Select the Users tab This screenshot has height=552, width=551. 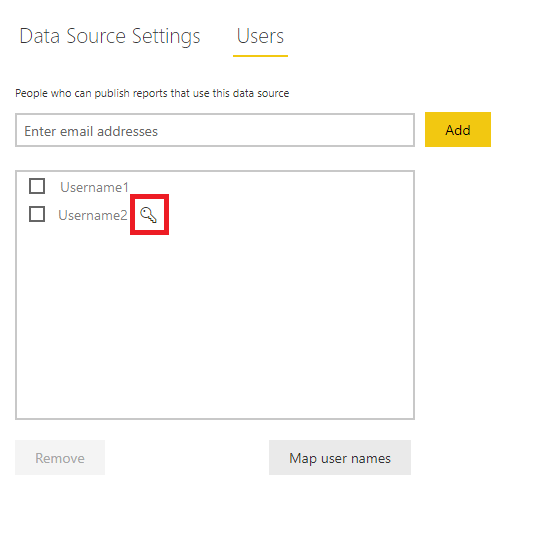tap(260, 36)
